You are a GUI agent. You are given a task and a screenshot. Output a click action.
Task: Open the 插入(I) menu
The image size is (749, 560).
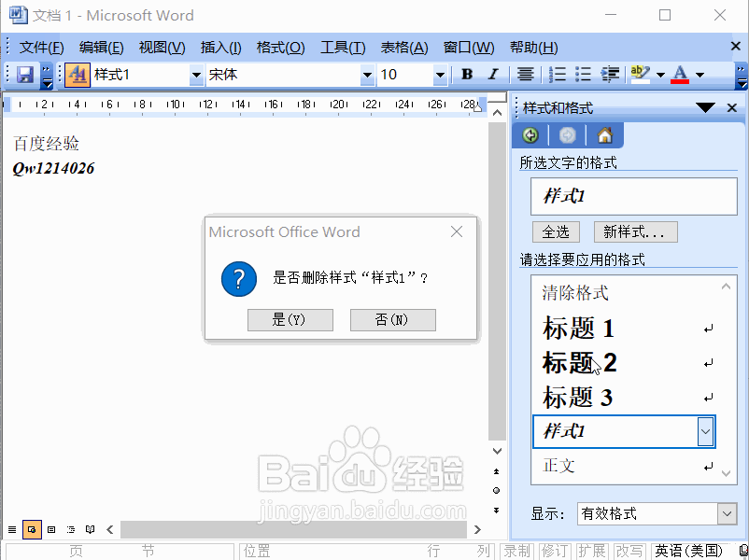(x=220, y=48)
